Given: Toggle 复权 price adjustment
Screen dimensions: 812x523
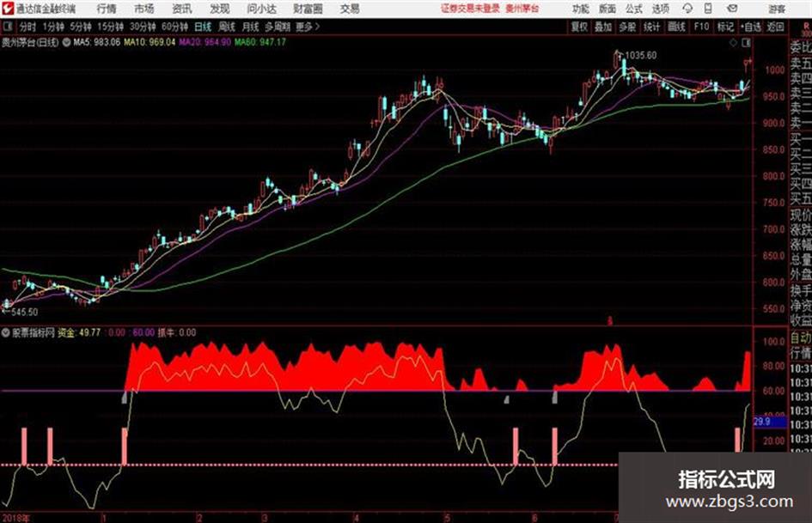Looking at the screenshot, I should (579, 27).
